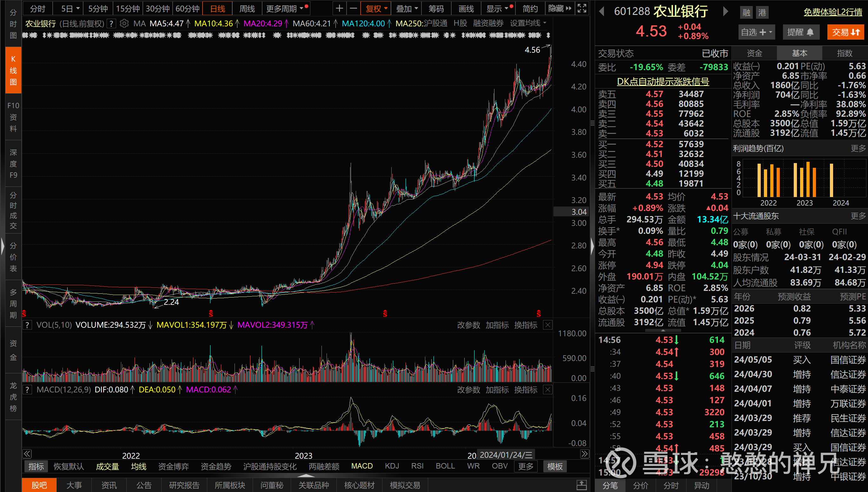The width and height of the screenshot is (868, 492).
Task: Toggle 两融差额 indicator
Action: pos(324,466)
